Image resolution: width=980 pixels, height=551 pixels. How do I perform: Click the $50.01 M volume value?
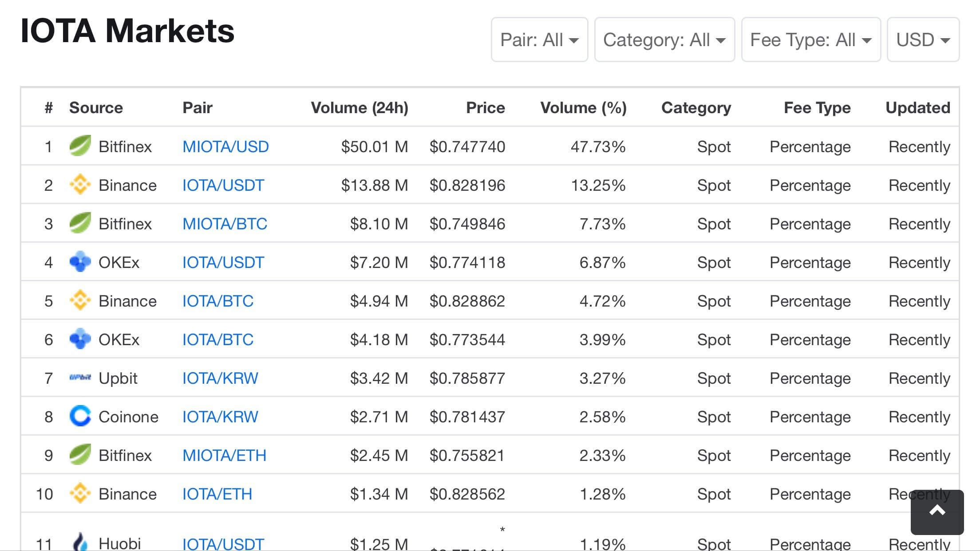pyautogui.click(x=375, y=147)
